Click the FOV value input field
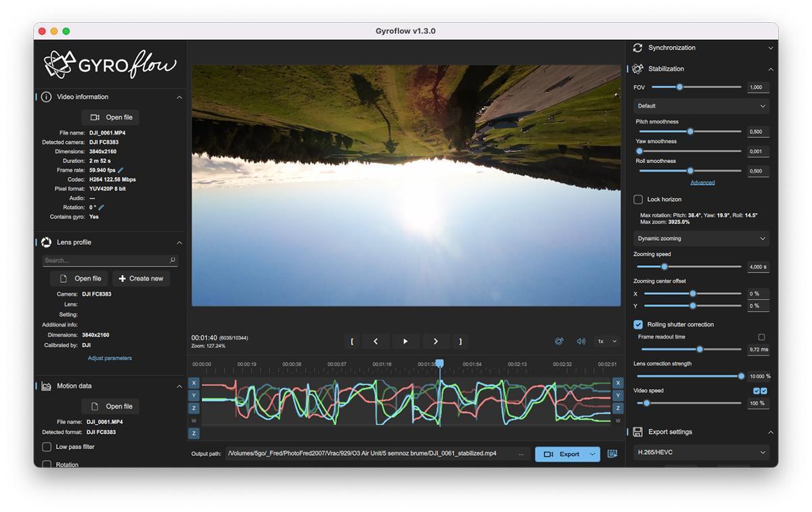This screenshot has width=812, height=512. pyautogui.click(x=758, y=87)
